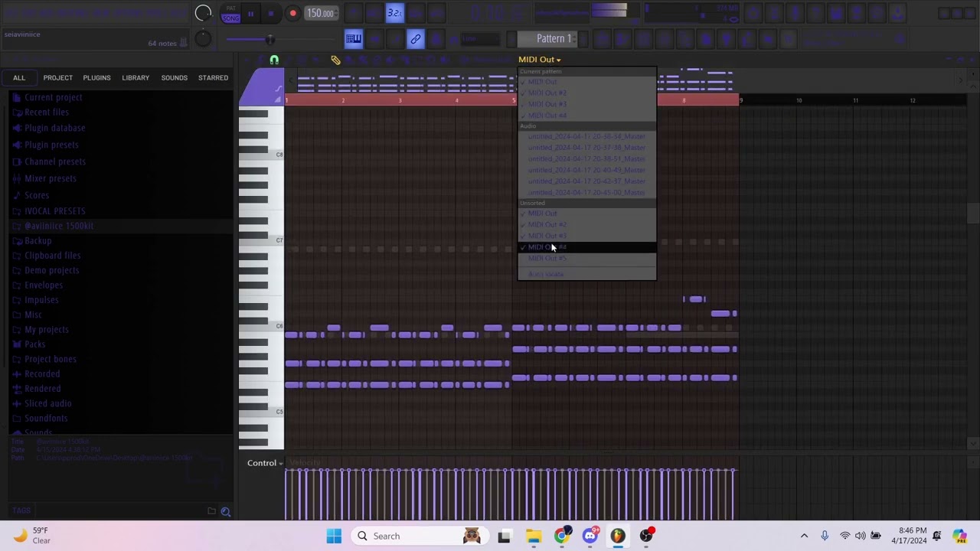Image resolution: width=980 pixels, height=551 pixels.
Task: Pause playback with the pause button
Action: 250,14
